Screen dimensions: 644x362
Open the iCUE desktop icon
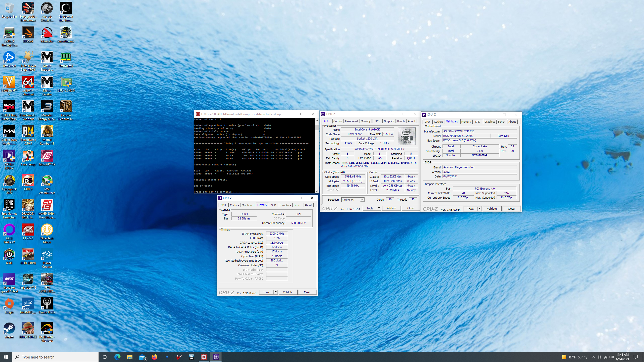point(9,256)
